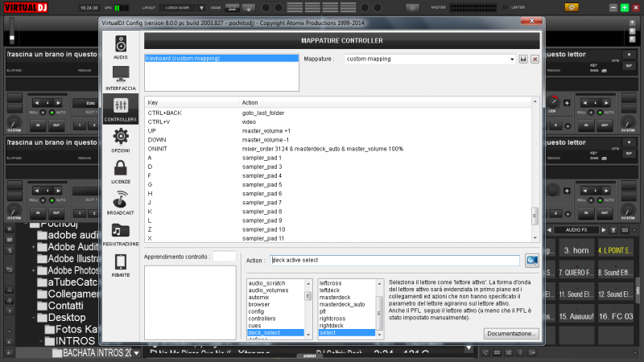Open the Licenze padlock section

121,171
